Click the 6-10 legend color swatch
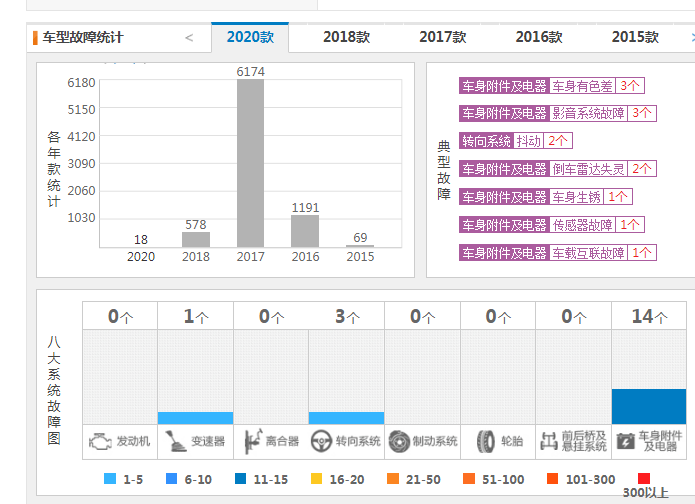This screenshot has height=504, width=695. (x=171, y=479)
